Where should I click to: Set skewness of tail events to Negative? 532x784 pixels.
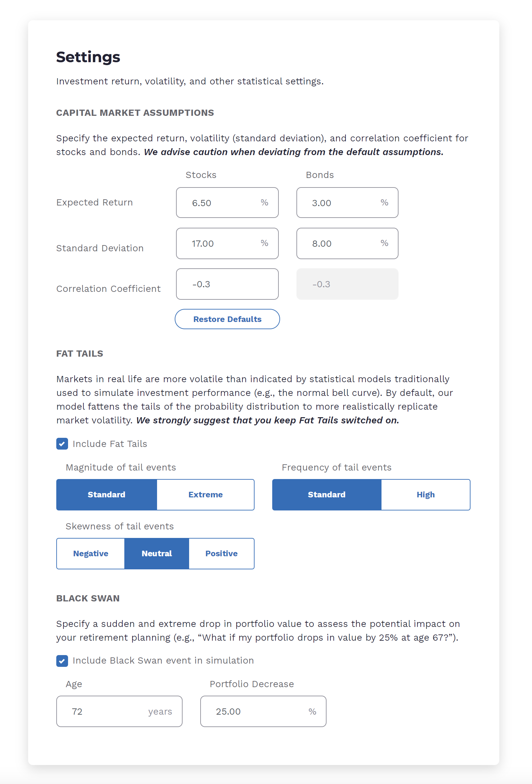(90, 553)
